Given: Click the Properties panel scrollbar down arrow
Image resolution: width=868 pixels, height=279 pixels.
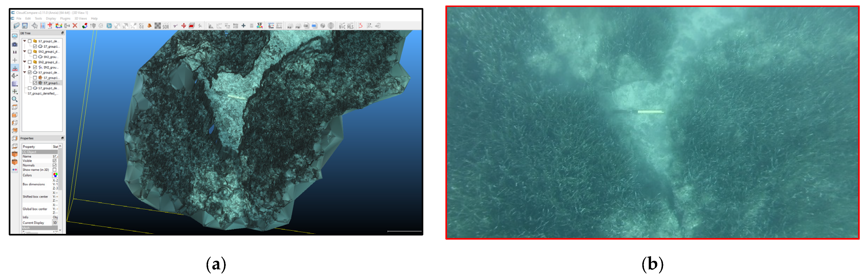Looking at the screenshot, I should (x=60, y=230).
